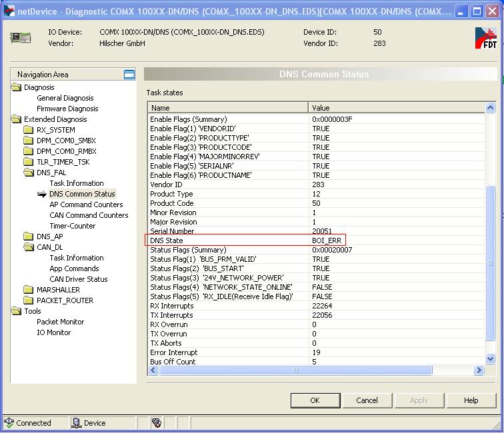This screenshot has height=433, width=504.
Task: Select General Diagnosis in navigation
Action: 65,98
